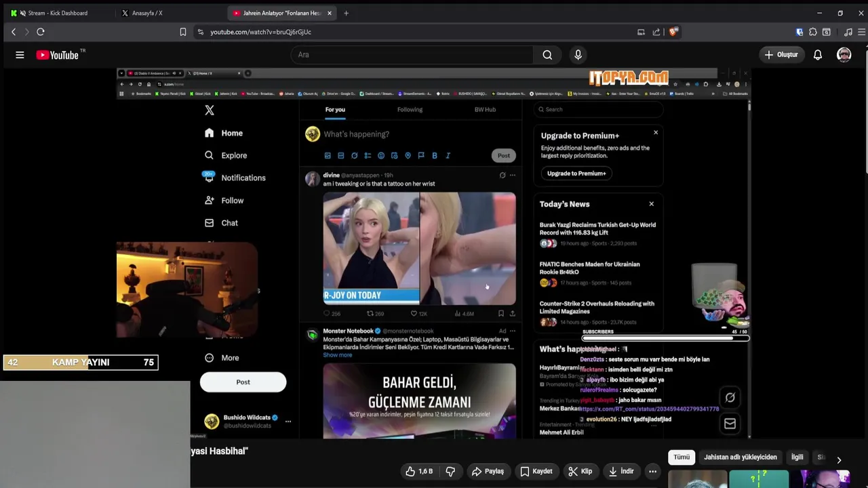Bookmark this page using the bookmark icon
The width and height of the screenshot is (868, 488).
click(182, 32)
